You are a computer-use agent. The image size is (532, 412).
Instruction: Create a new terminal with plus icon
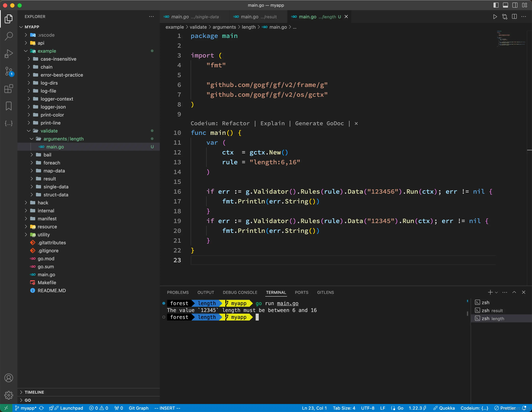[x=490, y=292]
